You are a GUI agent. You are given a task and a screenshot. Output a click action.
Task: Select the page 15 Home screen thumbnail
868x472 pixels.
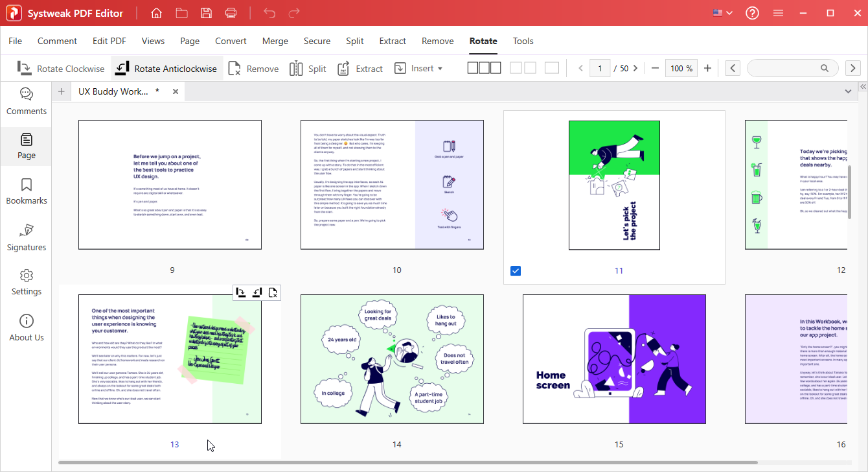614,359
